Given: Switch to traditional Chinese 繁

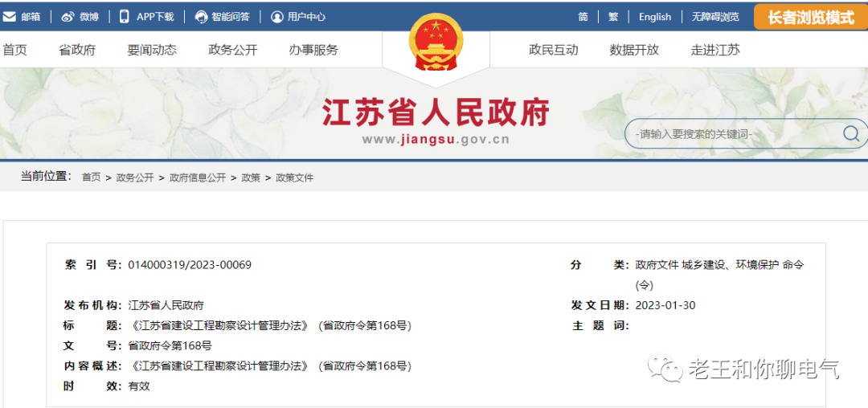Looking at the screenshot, I should pos(613,16).
